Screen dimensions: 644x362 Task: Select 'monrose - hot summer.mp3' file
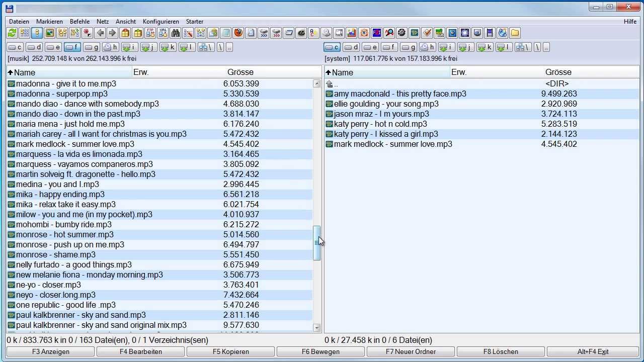[x=160, y=234]
